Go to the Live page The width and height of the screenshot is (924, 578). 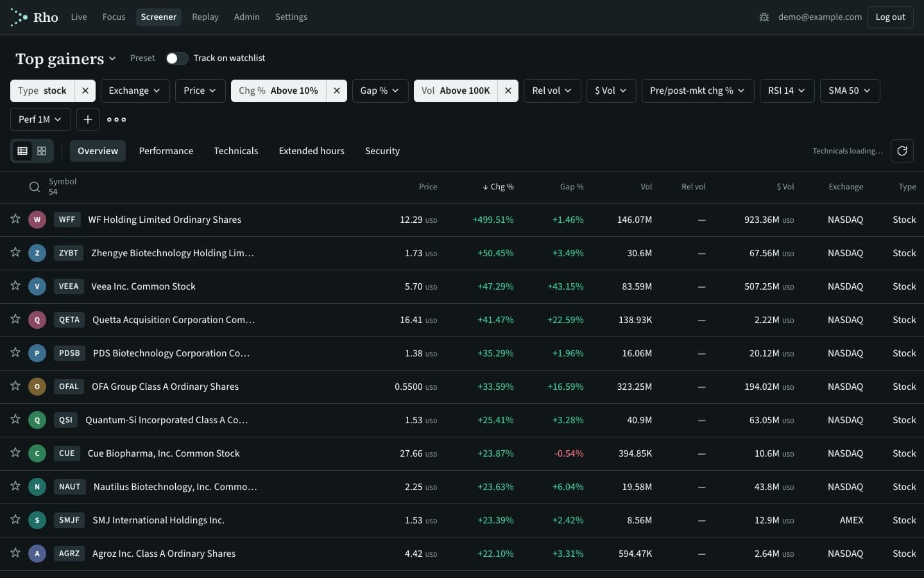click(x=79, y=17)
